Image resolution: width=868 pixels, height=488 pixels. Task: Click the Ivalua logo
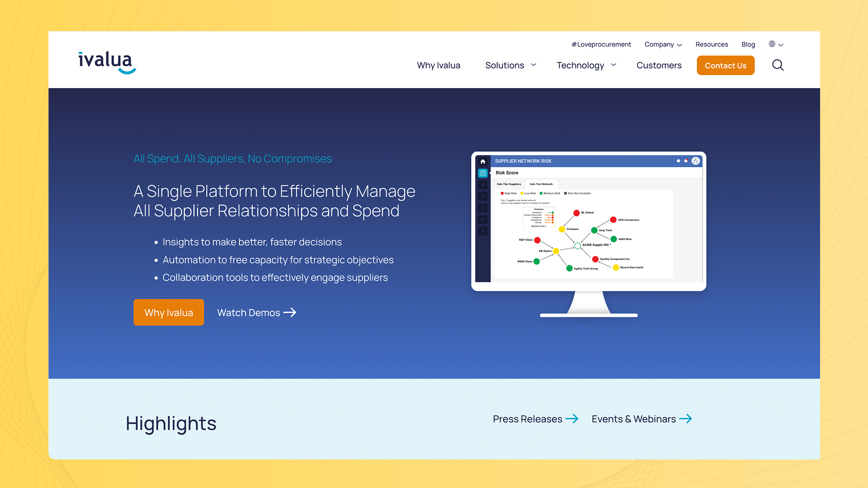pyautogui.click(x=107, y=62)
